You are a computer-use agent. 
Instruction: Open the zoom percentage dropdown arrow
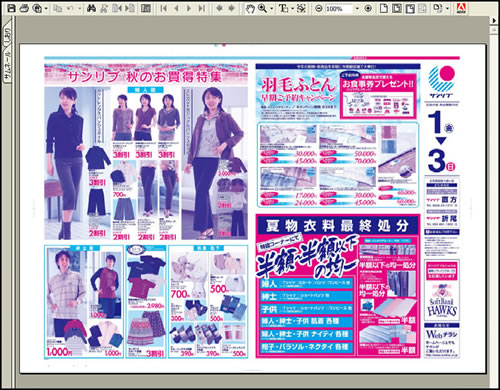point(358,8)
